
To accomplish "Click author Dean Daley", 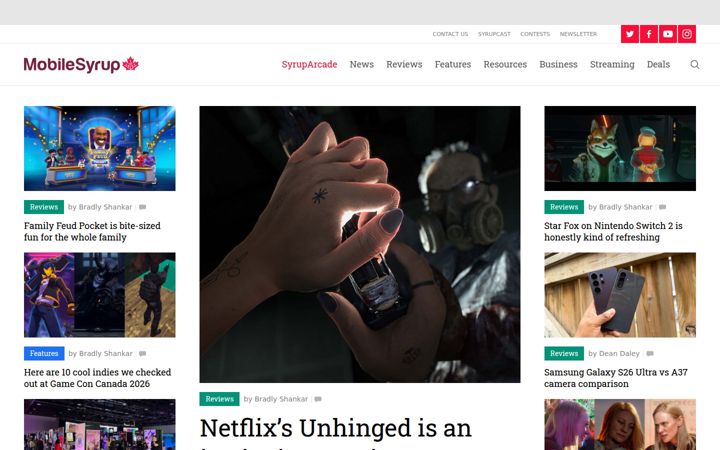I will point(619,354).
